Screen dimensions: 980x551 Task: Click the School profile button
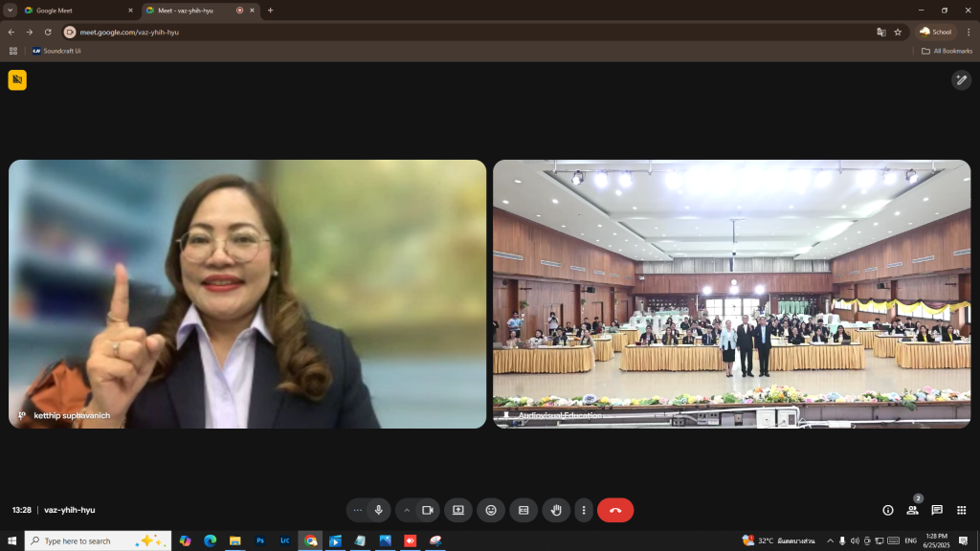click(935, 32)
